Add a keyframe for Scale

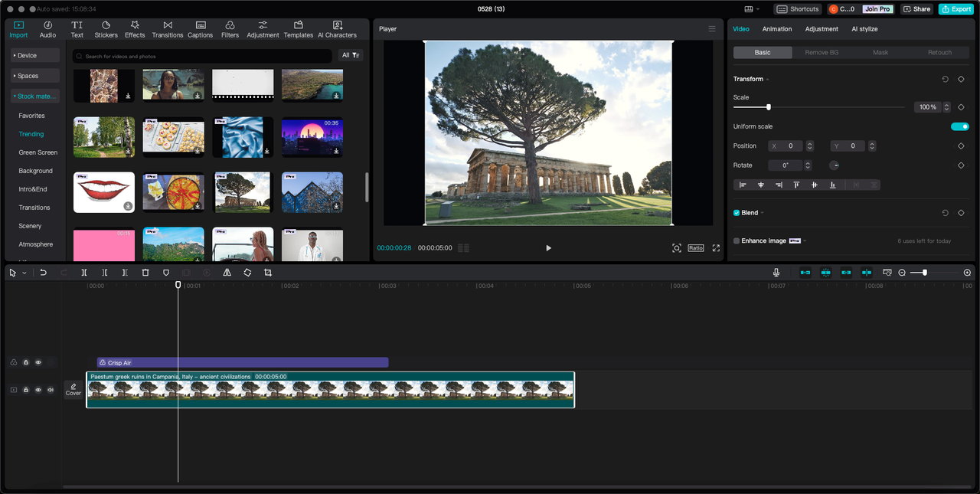(x=962, y=107)
